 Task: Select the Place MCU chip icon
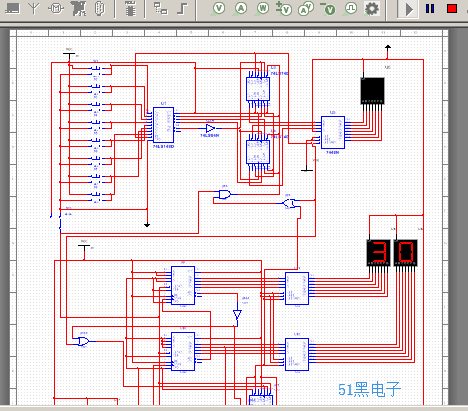click(130, 9)
